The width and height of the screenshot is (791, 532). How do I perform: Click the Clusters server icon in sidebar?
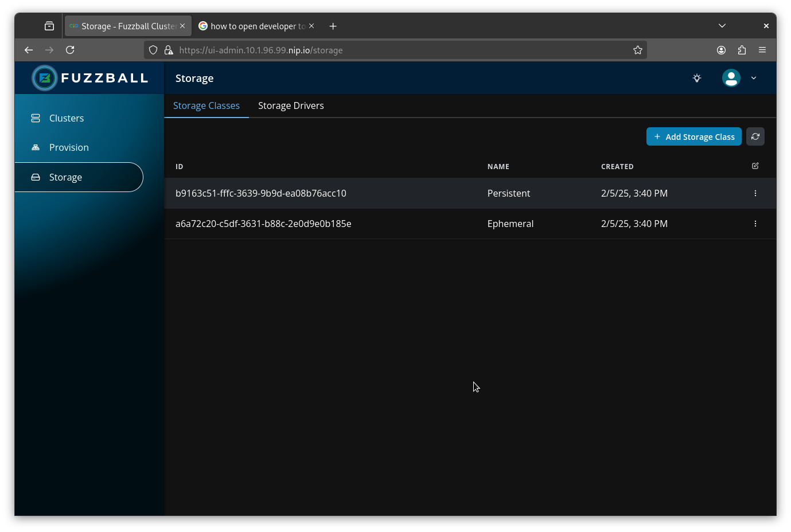coord(36,118)
